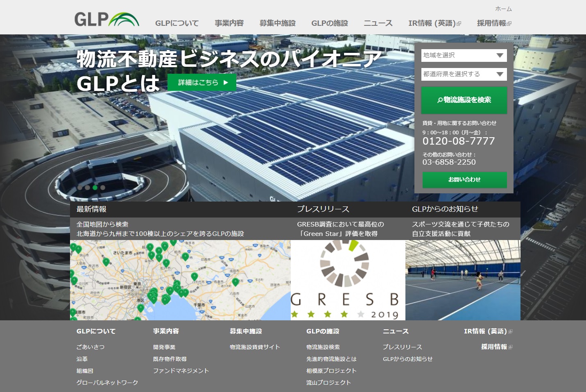Click footer link 物流施設検索
This screenshot has height=392, width=586.
coord(323,347)
